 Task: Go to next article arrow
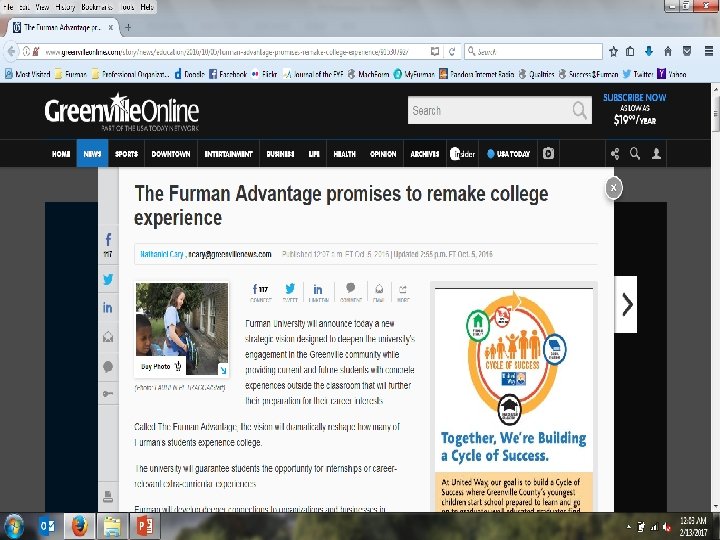(x=626, y=304)
